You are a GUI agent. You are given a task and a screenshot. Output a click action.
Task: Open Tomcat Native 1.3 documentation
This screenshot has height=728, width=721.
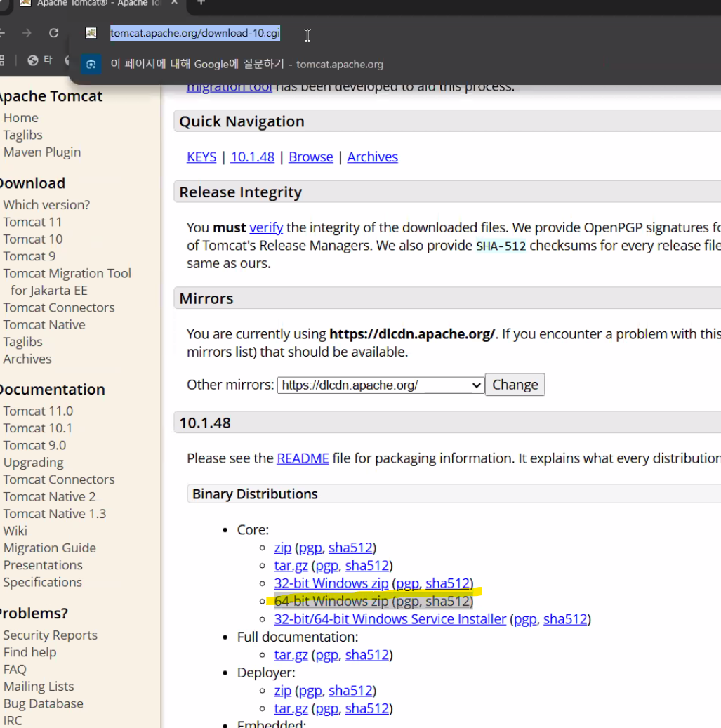(55, 514)
